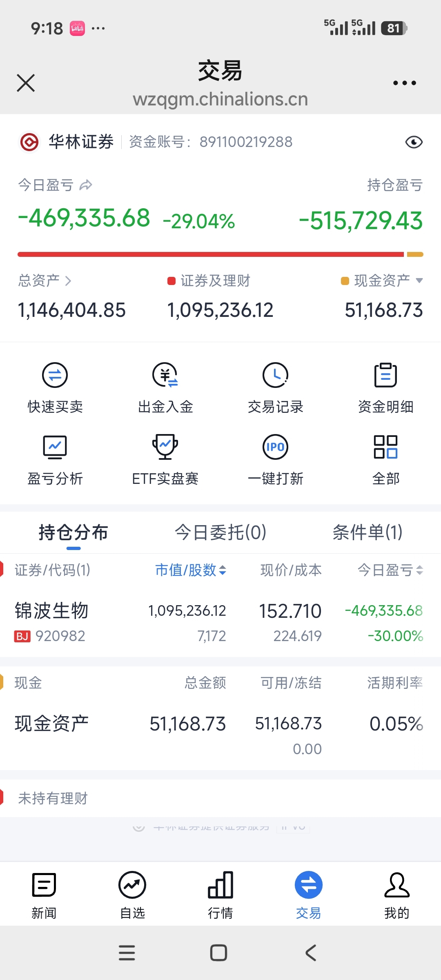
Task: Expand the 现金资产 dropdown arrow
Action: [419, 281]
